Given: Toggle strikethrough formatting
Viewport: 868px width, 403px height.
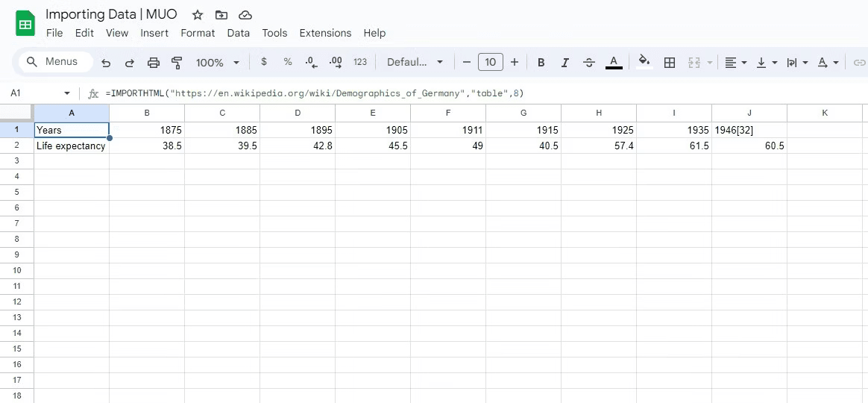Looking at the screenshot, I should 589,63.
